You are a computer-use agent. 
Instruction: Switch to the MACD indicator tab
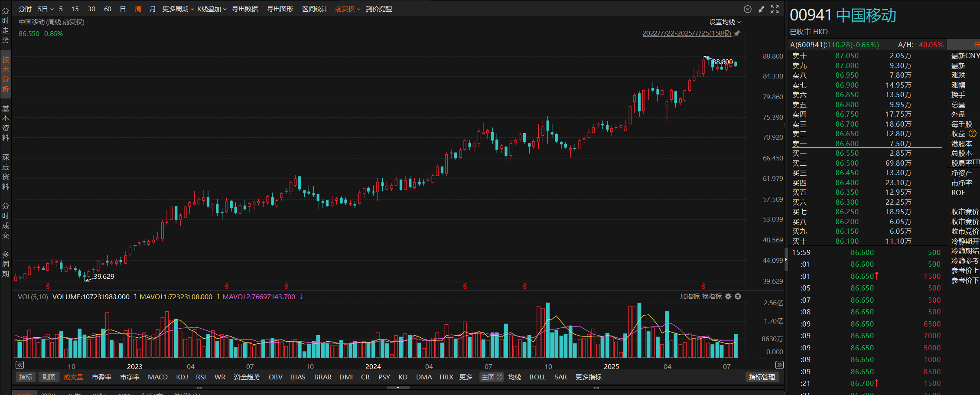coord(157,377)
